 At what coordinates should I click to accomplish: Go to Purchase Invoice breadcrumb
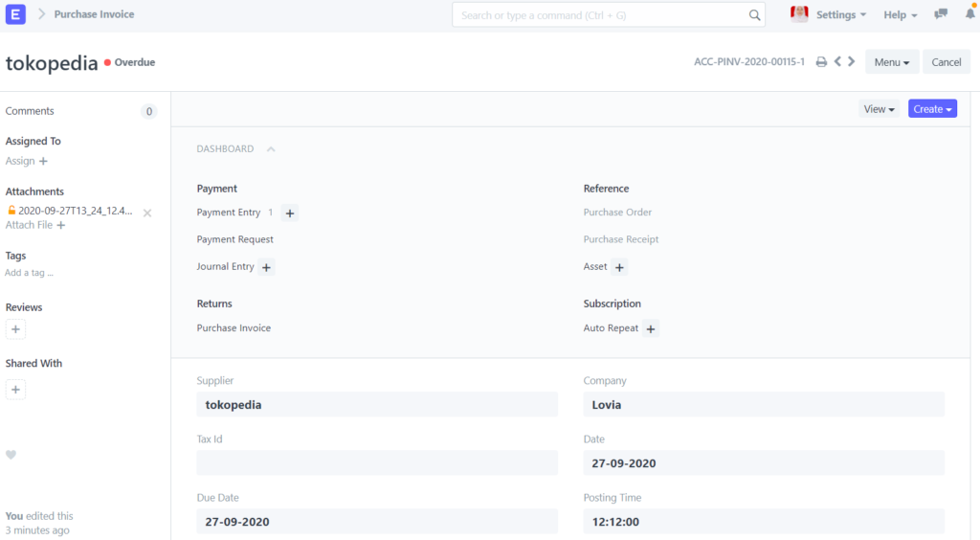click(x=94, y=13)
